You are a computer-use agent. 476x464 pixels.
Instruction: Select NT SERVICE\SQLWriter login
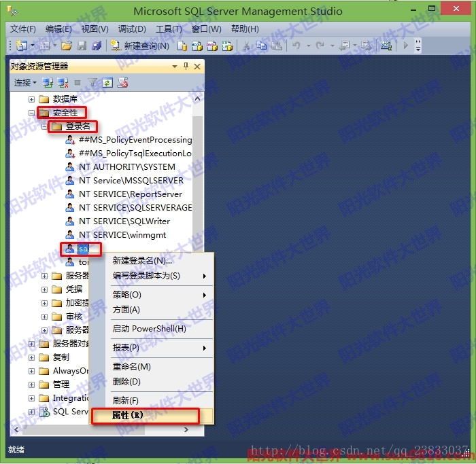point(124,221)
